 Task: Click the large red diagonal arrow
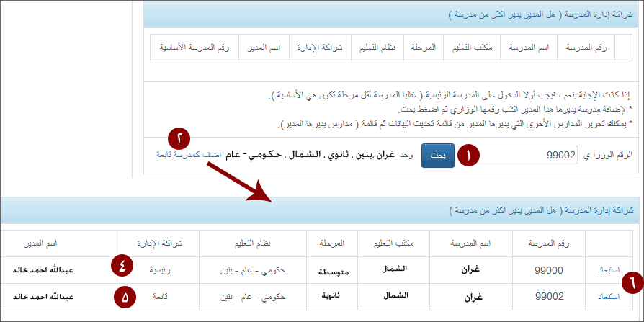(238, 181)
